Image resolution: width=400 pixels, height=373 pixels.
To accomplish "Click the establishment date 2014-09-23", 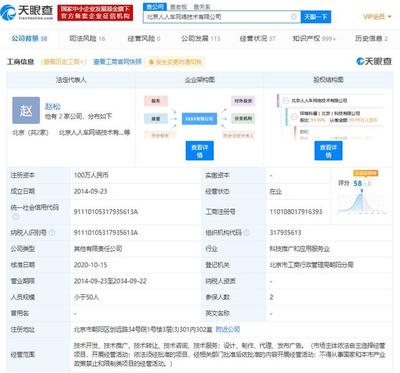I will (90, 191).
